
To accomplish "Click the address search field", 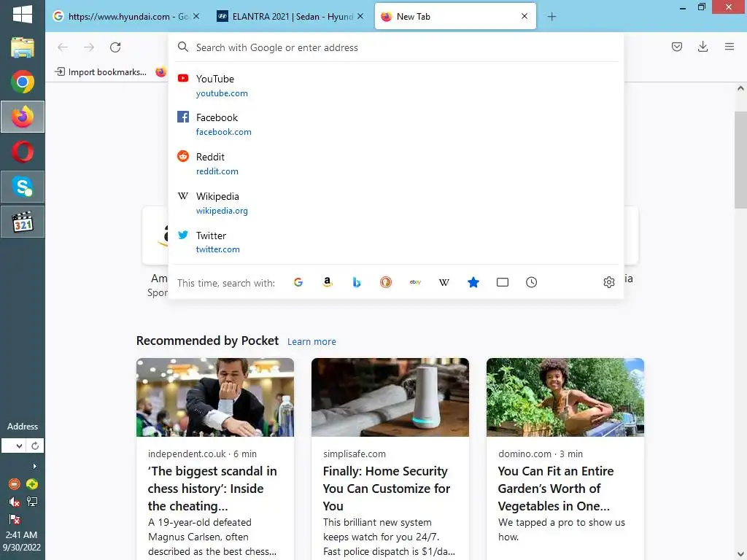I will pyautogui.click(x=396, y=47).
